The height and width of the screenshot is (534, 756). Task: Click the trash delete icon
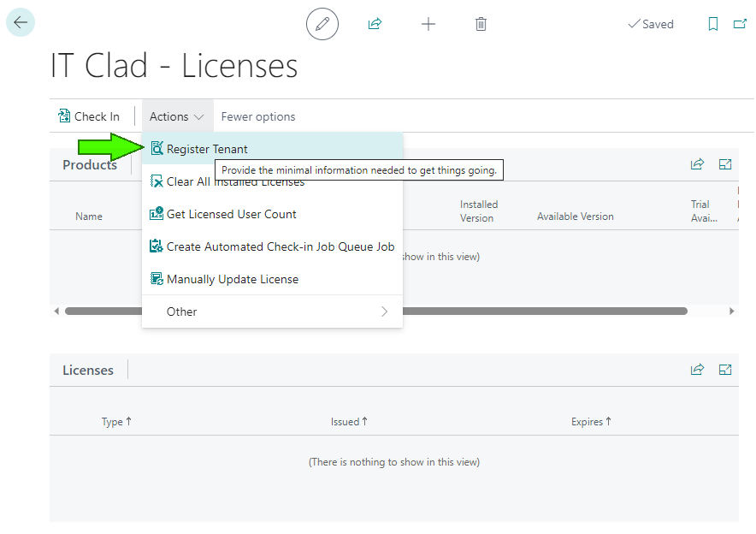pos(481,24)
